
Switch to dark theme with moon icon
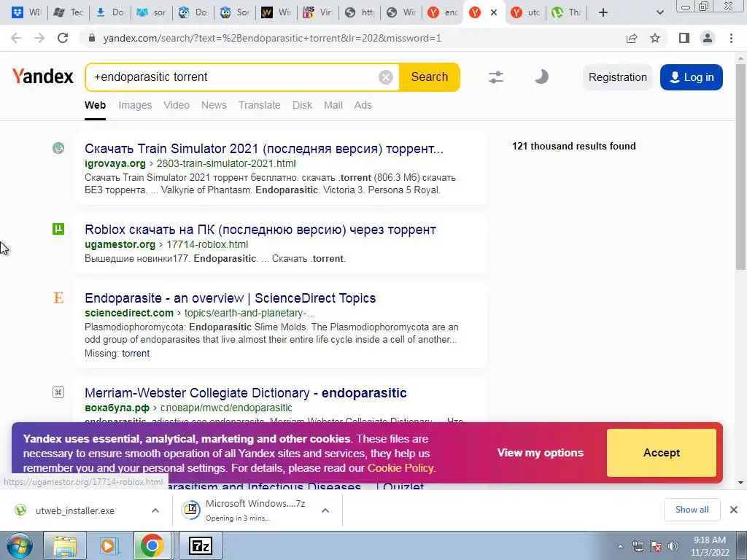(541, 77)
